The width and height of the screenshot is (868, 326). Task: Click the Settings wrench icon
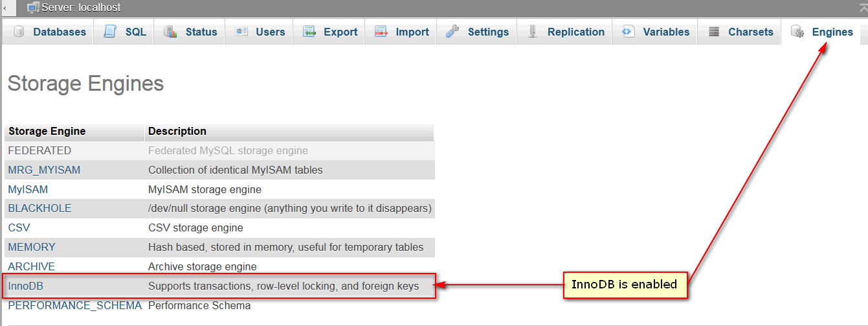click(x=453, y=32)
